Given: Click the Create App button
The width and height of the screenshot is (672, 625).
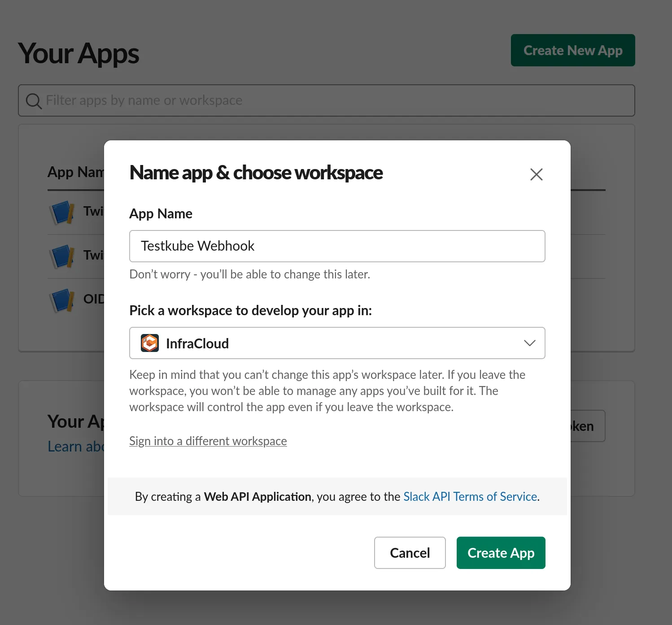Looking at the screenshot, I should pyautogui.click(x=501, y=552).
